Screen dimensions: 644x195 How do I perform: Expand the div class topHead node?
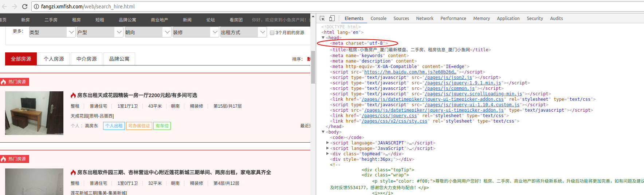pyautogui.click(x=327, y=154)
